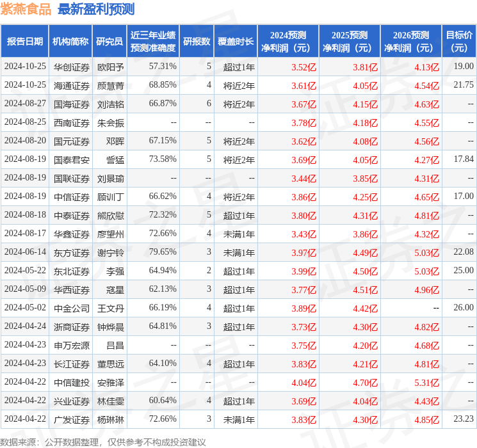Viewport: 477px width, 448px height.
Task: Click the 3.52亿 2024 profit forecast
Action: (x=303, y=67)
